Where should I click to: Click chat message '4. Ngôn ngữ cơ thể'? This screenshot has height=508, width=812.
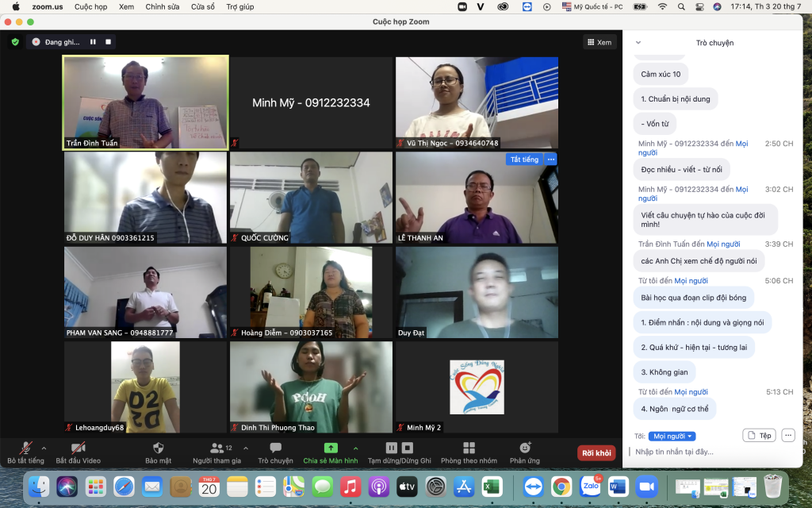click(675, 409)
